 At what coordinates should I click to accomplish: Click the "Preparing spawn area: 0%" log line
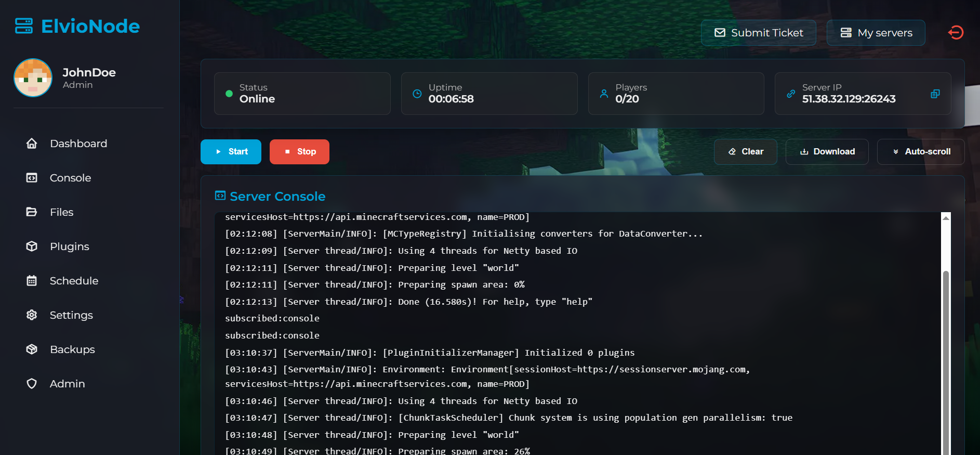pyautogui.click(x=375, y=284)
